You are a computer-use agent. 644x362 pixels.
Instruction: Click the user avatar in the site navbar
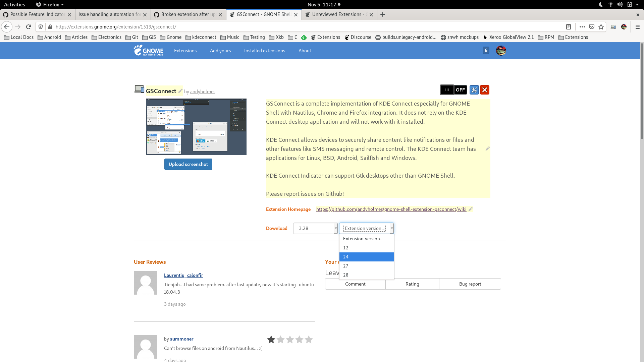point(501,51)
